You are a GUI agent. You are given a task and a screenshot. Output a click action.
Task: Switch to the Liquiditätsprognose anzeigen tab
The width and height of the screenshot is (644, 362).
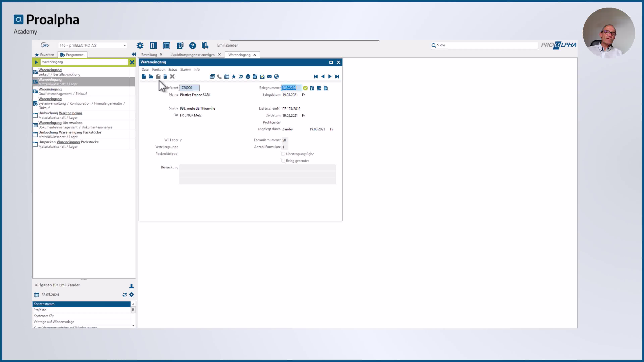point(193,55)
